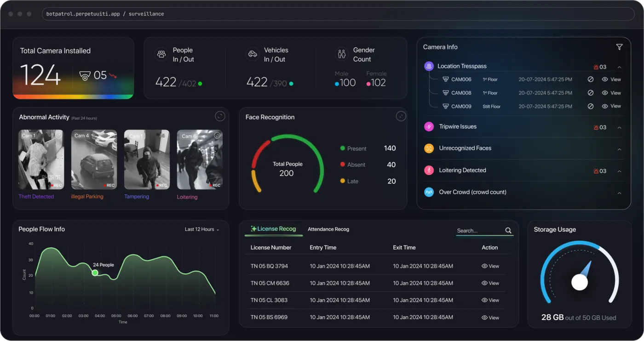Click the Tripwire Issues pink icon
The image size is (644, 341).
click(429, 126)
